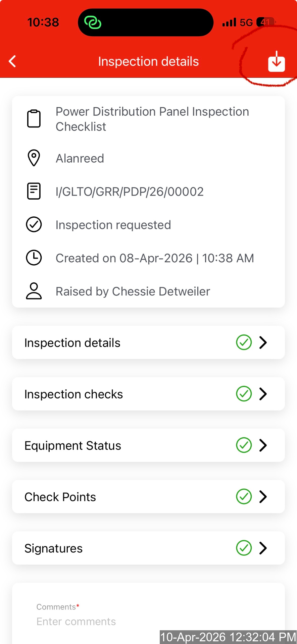The height and width of the screenshot is (644, 297).
Task: Tap the status checkmark icon beside Inspection requested
Action: click(x=34, y=224)
